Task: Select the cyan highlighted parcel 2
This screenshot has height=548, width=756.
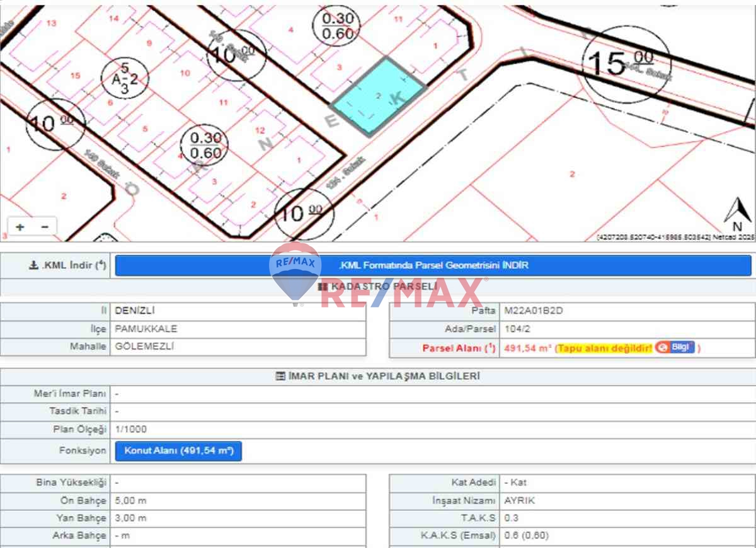Action: (379, 96)
